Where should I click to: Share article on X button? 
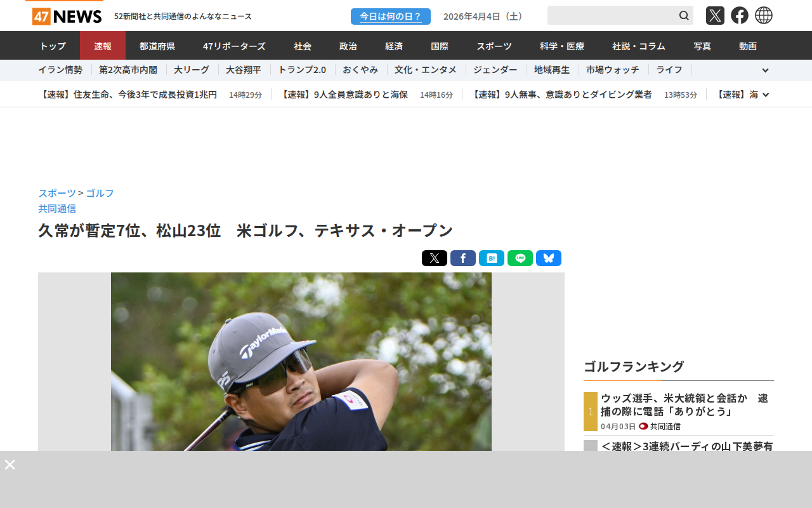click(435, 258)
